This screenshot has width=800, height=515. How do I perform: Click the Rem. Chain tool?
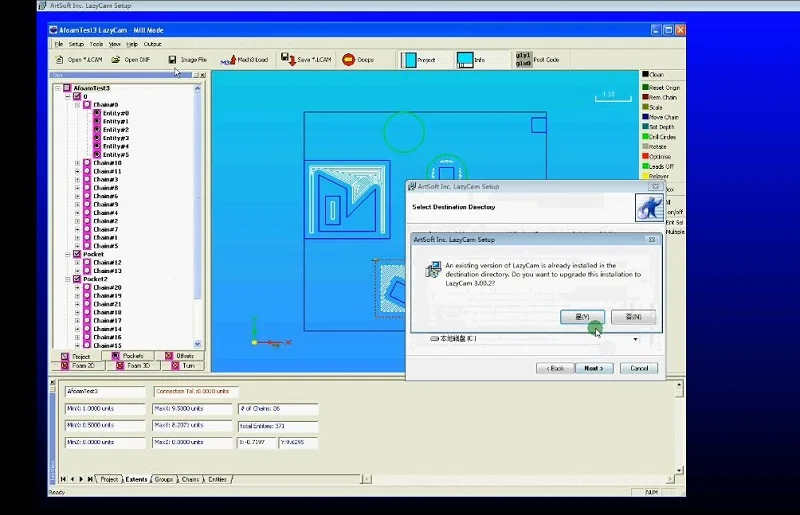(659, 97)
